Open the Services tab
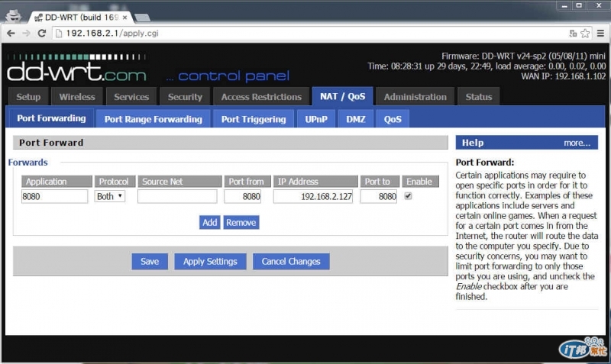611x364 pixels. click(x=131, y=97)
